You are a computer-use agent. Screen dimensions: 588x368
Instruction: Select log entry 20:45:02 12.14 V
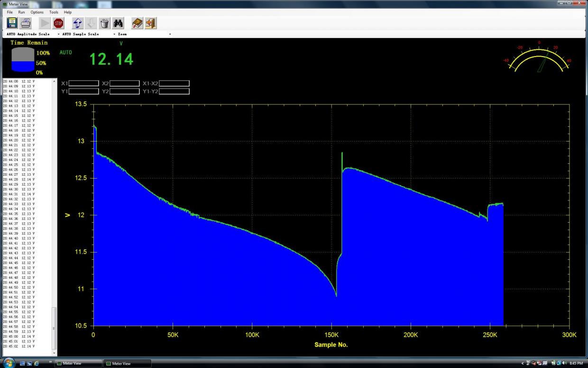click(19, 346)
